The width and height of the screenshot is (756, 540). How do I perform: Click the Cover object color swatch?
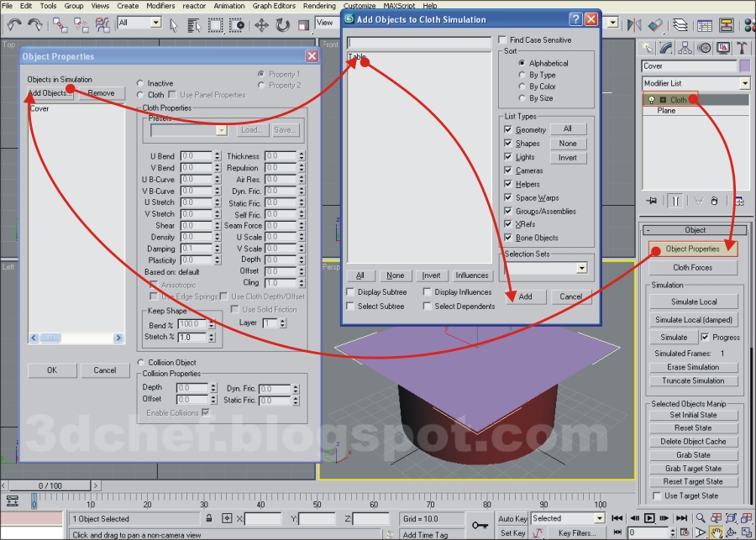[x=745, y=66]
